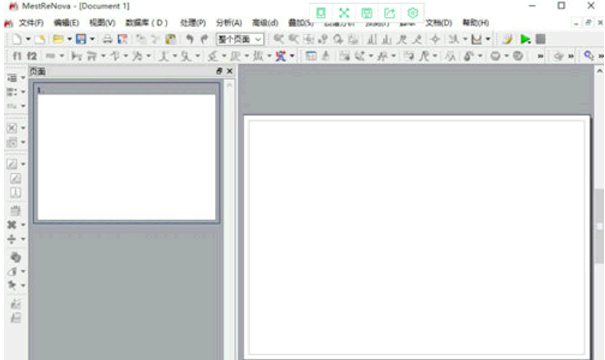605x360 pixels.
Task: Open the 视图(V) menu
Action: tap(102, 23)
